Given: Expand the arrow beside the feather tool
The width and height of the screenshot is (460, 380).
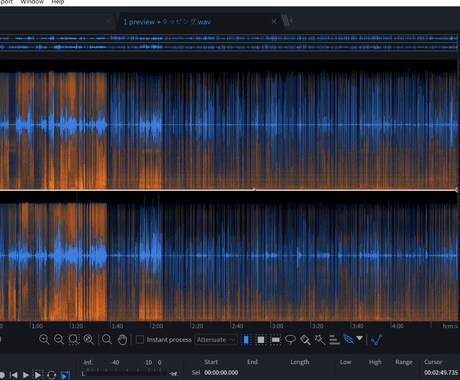Looking at the screenshot, I should tap(359, 338).
